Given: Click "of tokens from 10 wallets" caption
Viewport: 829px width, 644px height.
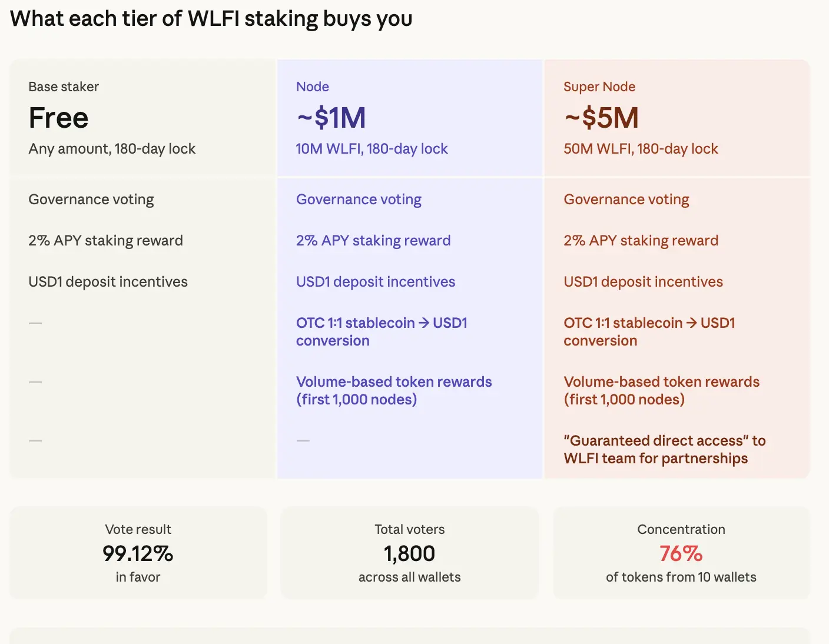Looking at the screenshot, I should click(681, 577).
